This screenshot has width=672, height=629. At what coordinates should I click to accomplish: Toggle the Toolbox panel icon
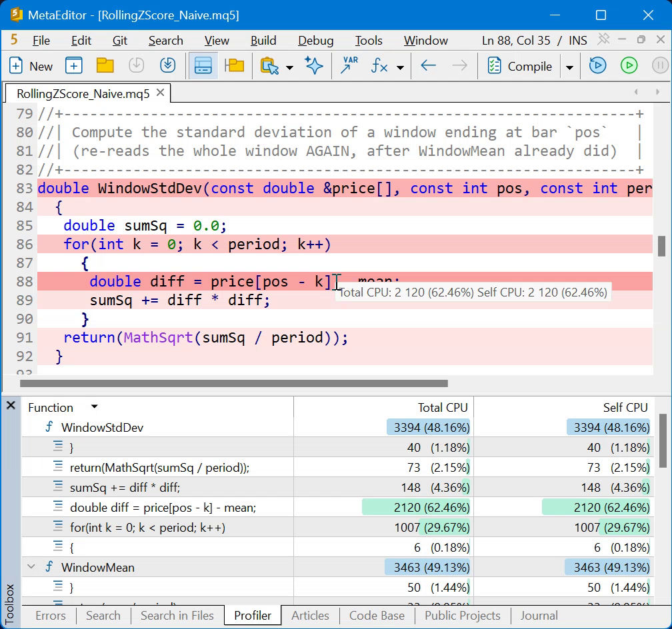[x=203, y=66]
